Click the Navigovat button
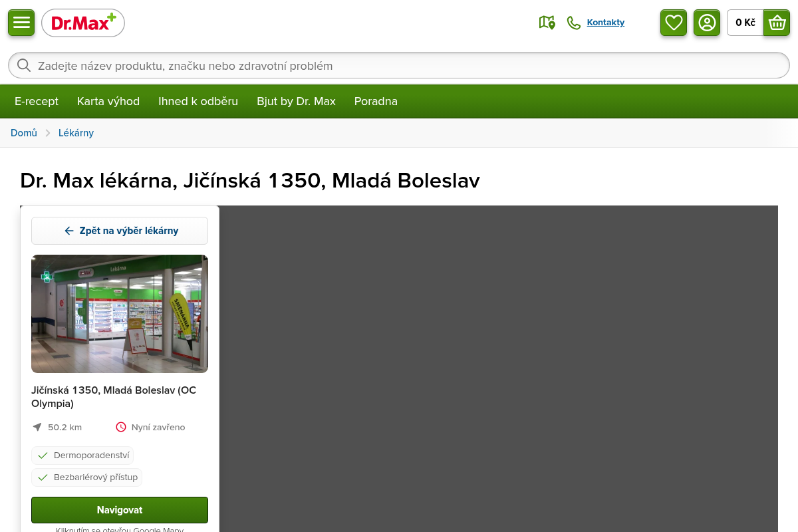The image size is (798, 532). point(120,510)
